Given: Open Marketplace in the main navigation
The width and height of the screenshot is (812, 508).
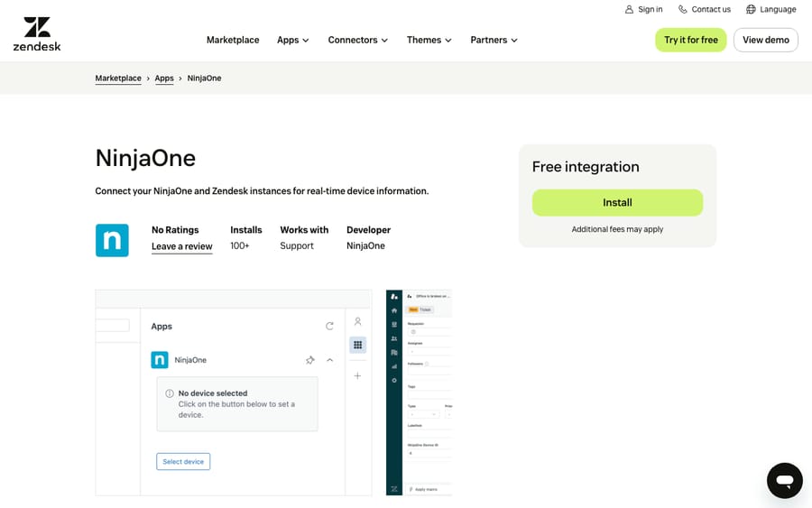Looking at the screenshot, I should pyautogui.click(x=233, y=40).
